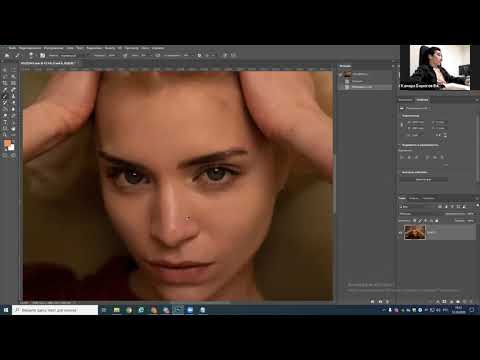Collapse the Transform section in Properties

[400, 116]
